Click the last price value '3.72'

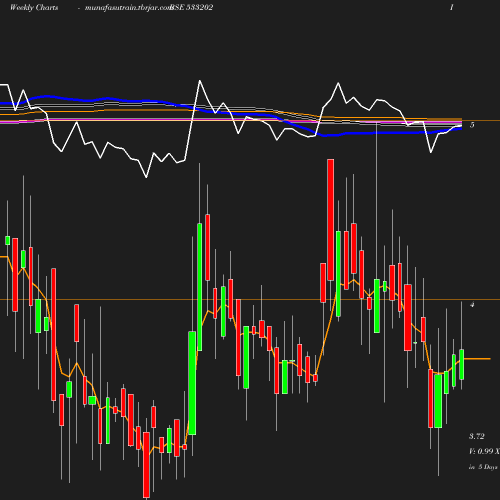click(x=477, y=436)
